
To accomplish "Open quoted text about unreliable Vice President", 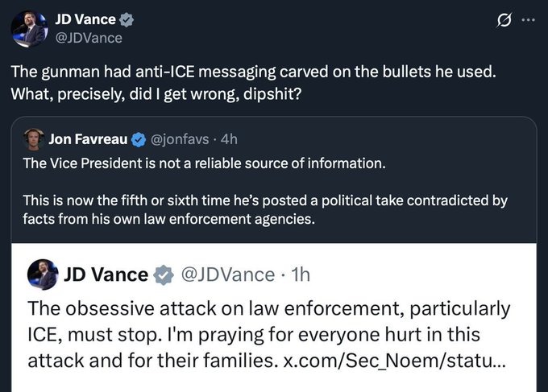I will click(204, 165).
